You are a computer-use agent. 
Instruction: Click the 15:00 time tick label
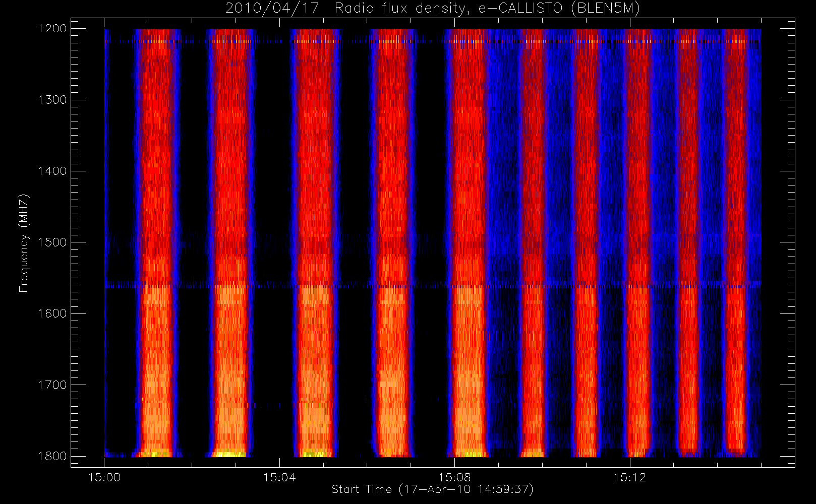104,477
